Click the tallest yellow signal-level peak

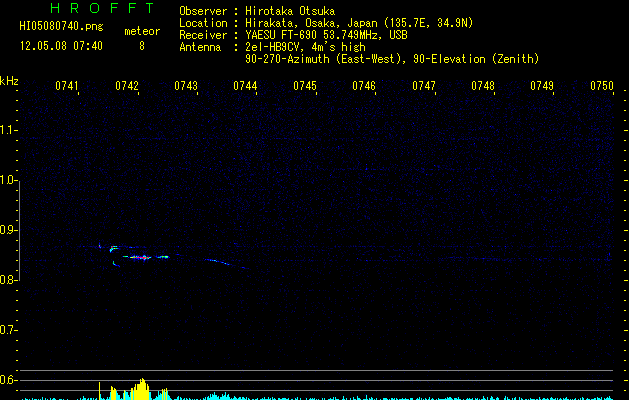click(142, 389)
